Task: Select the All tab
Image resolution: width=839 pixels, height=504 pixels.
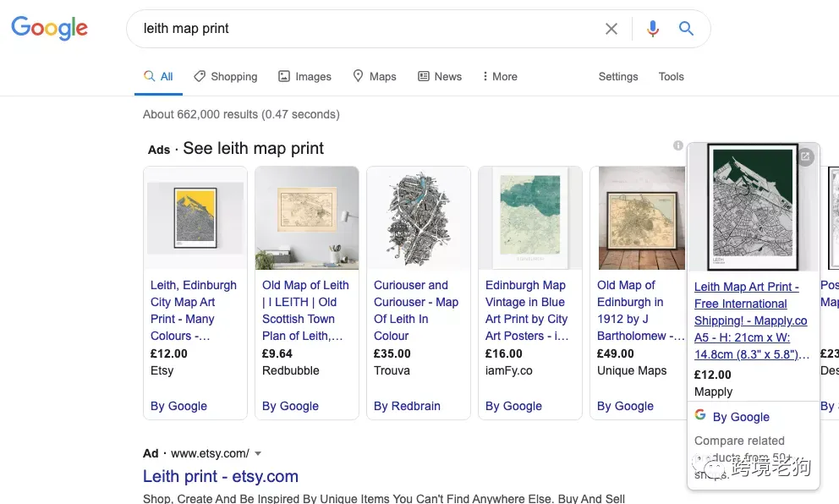Action: [158, 76]
